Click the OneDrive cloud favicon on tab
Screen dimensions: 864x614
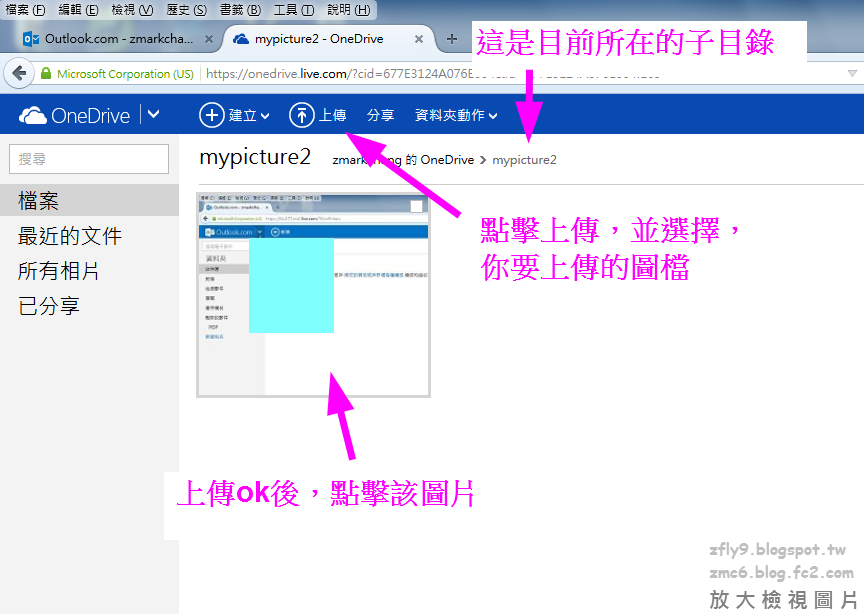click(241, 39)
